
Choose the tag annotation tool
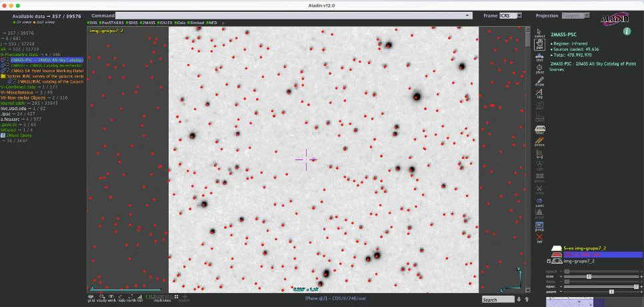point(539,93)
